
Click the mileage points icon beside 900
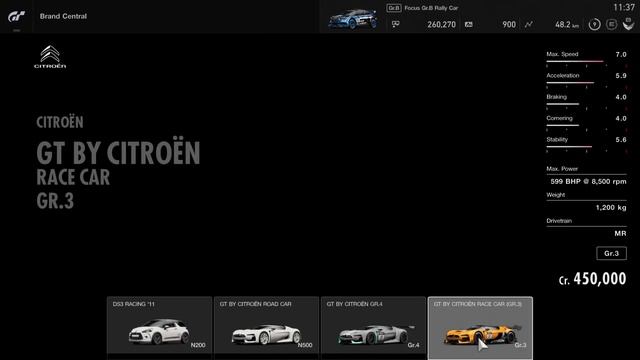[469, 24]
